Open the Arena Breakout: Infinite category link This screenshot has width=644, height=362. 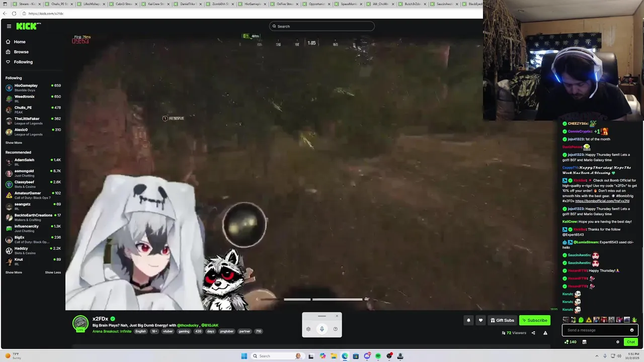[112, 331]
